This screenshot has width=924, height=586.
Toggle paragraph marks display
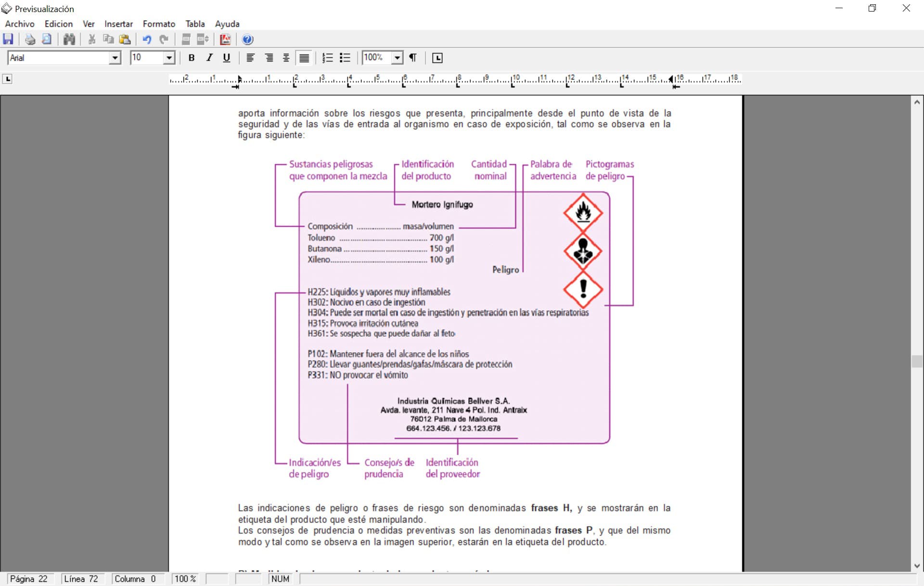[x=413, y=58]
